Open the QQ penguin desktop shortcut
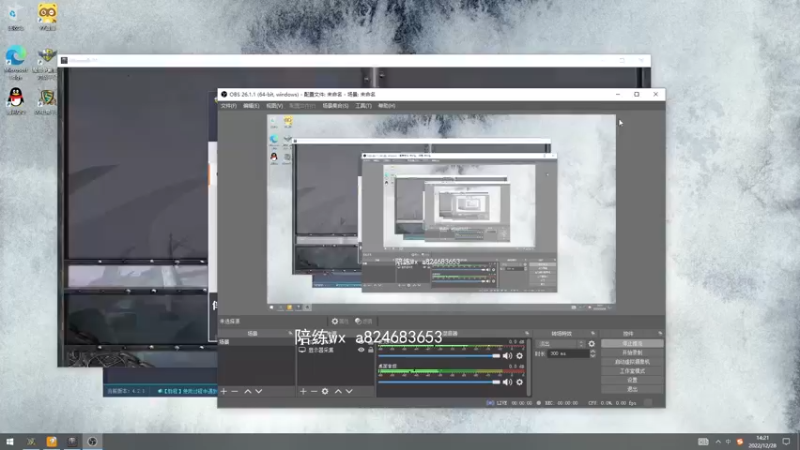Viewport: 800px width, 450px height. point(16,101)
